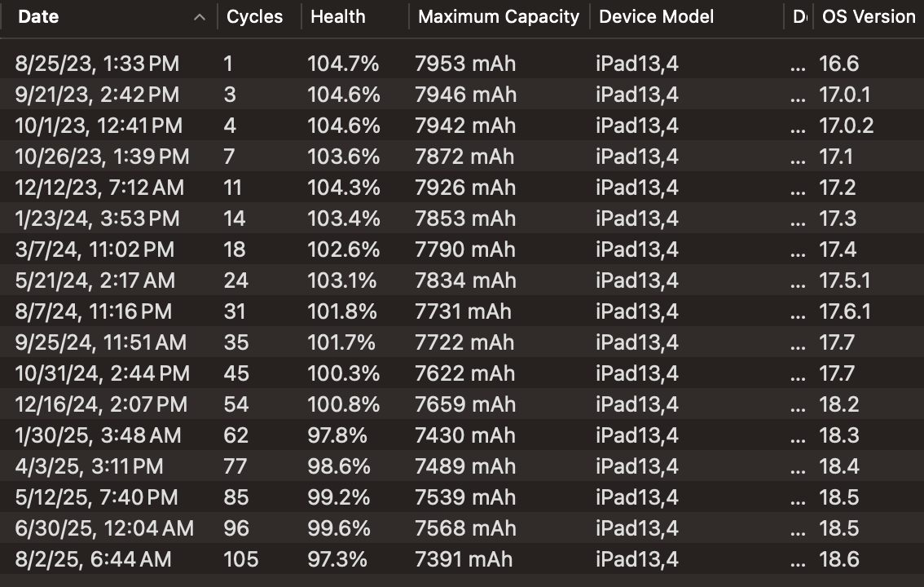Click the Maximum Capacity column header

tap(498, 16)
